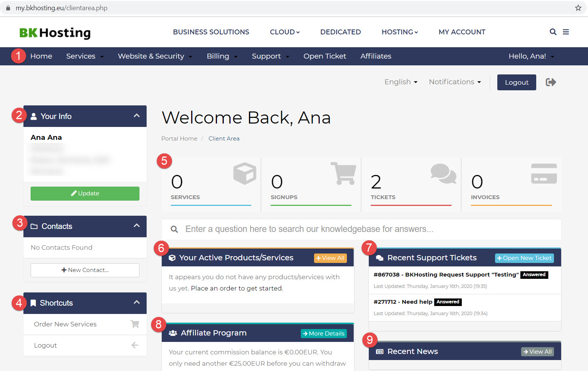Click the padlock site info icon
The width and height of the screenshot is (588, 371).
[8, 8]
